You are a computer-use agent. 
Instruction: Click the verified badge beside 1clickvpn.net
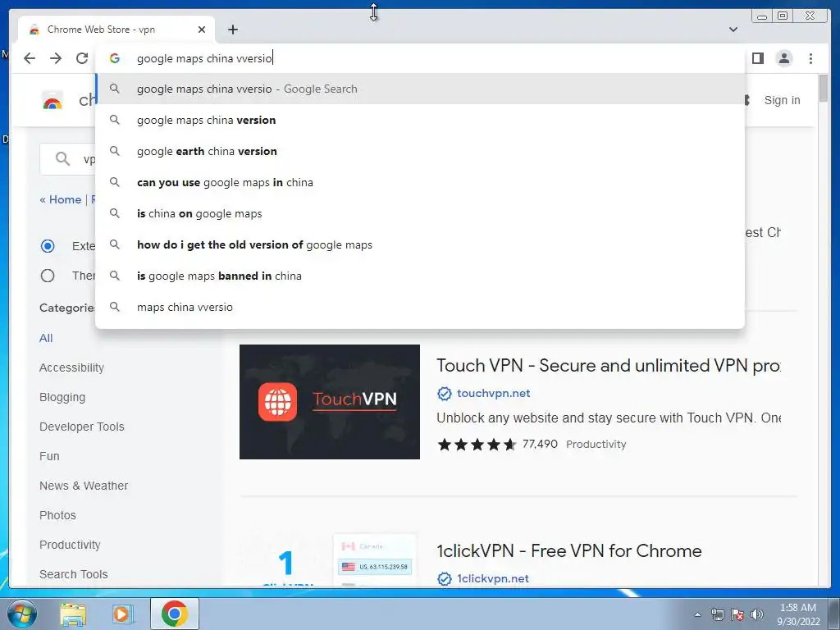444,579
